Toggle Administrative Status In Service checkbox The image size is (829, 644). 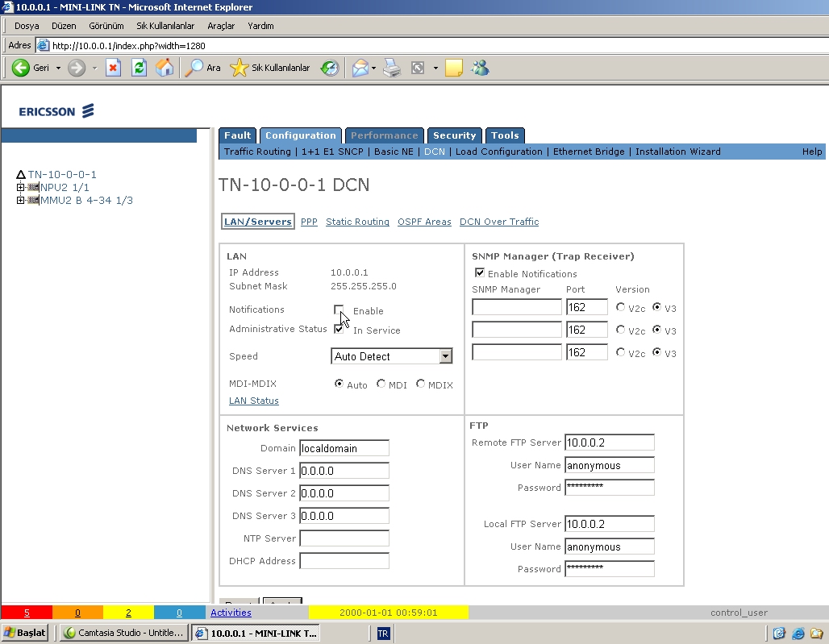339,329
